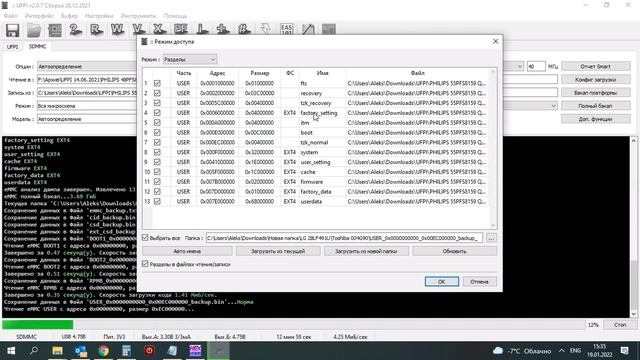
Task: Open Calculator from the taskbar
Action: point(126,351)
